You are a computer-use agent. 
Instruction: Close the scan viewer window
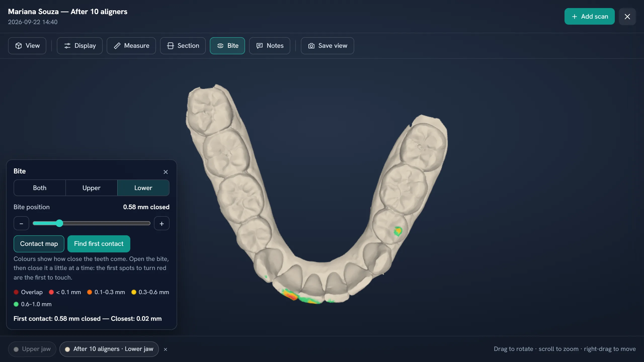point(627,17)
